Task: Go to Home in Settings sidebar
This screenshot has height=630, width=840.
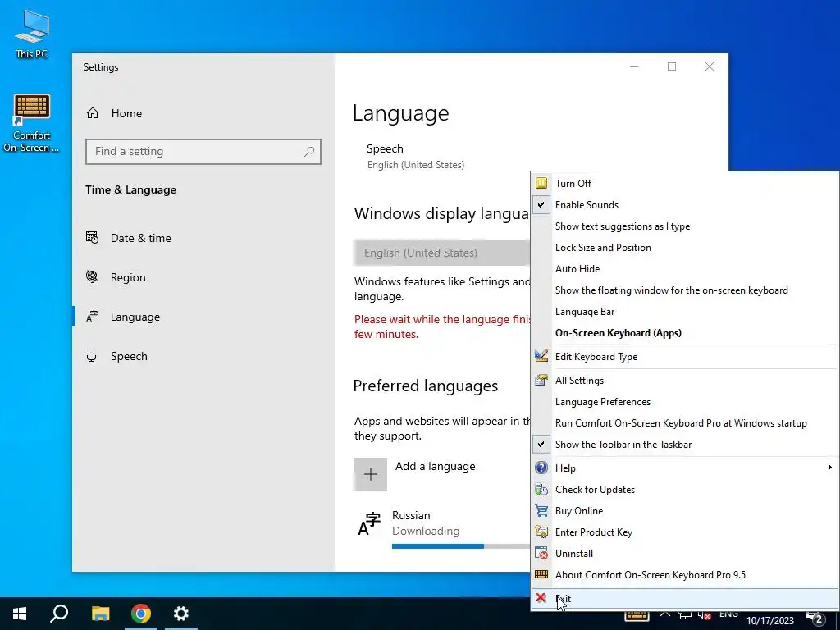Action: (114, 113)
